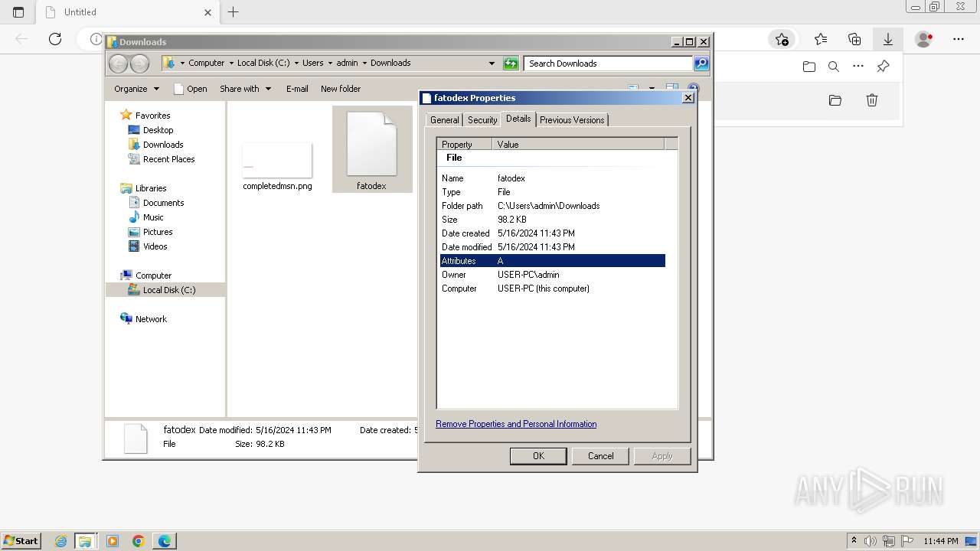Open Desktop in navigation pane
The height and width of the screenshot is (551, 980).
point(158,130)
